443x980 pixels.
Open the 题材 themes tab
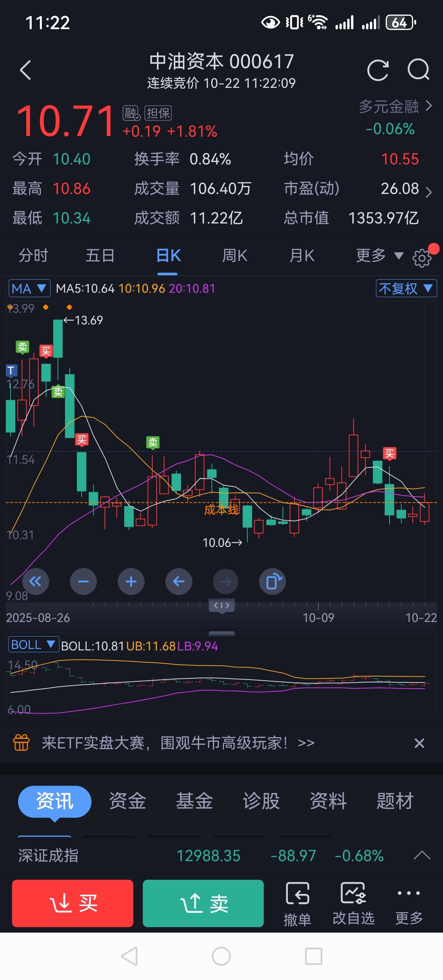(x=395, y=801)
